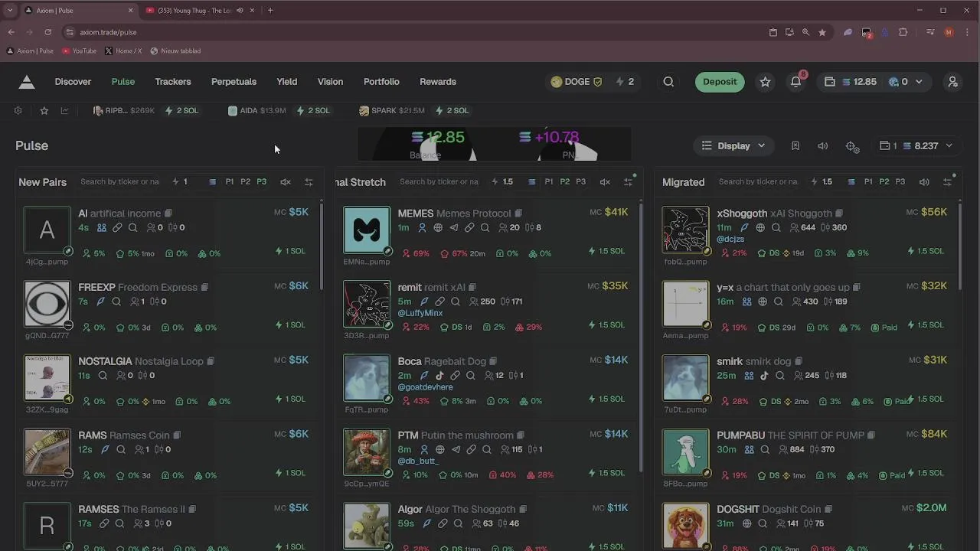The width and height of the screenshot is (980, 551).
Task: Open the Yield tab
Action: (287, 82)
